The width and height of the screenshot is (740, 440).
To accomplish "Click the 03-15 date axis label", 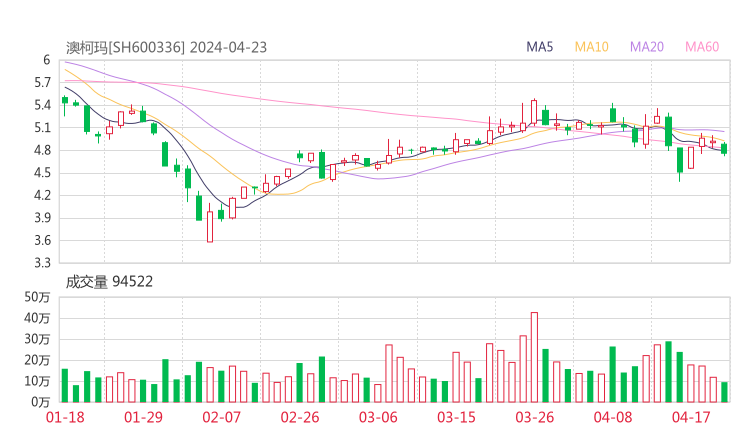I will pos(456,417).
